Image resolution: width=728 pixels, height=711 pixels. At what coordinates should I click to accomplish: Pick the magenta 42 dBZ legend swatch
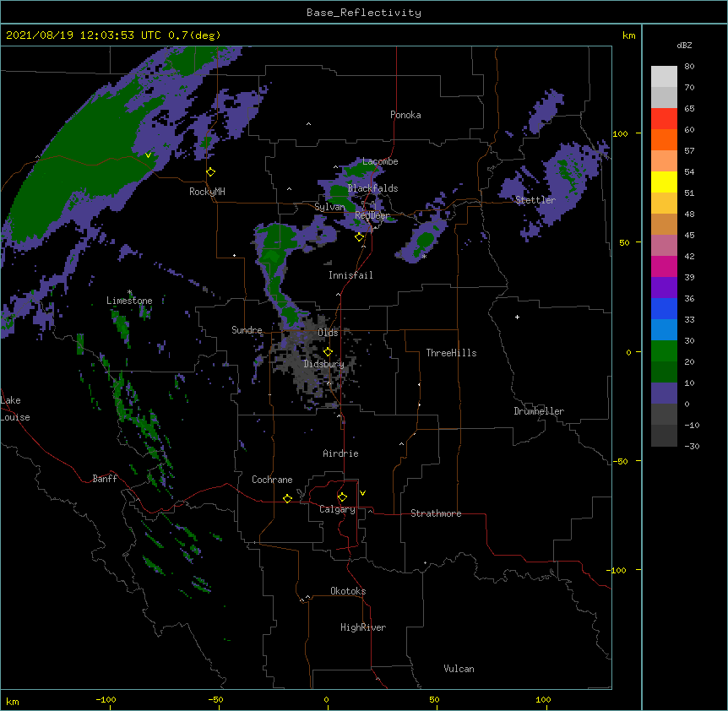(x=664, y=266)
